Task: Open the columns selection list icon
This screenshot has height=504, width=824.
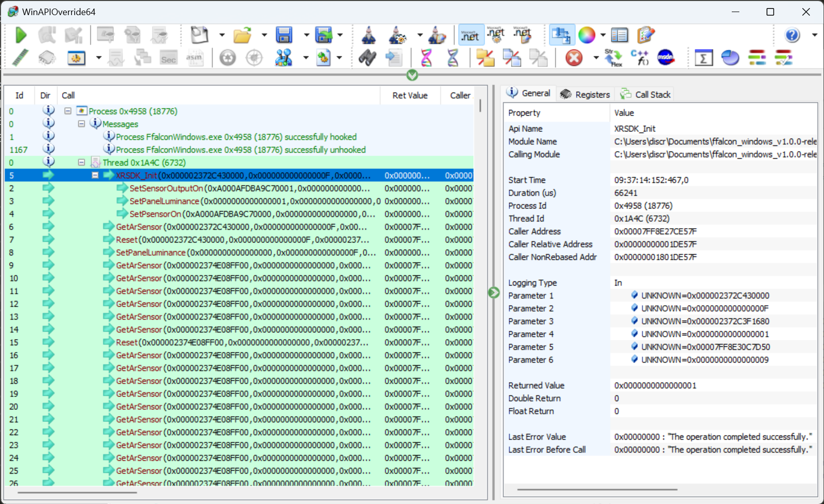Action: point(619,35)
